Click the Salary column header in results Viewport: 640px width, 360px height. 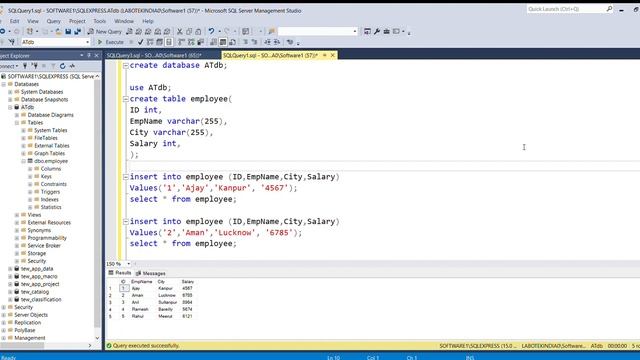pos(188,282)
